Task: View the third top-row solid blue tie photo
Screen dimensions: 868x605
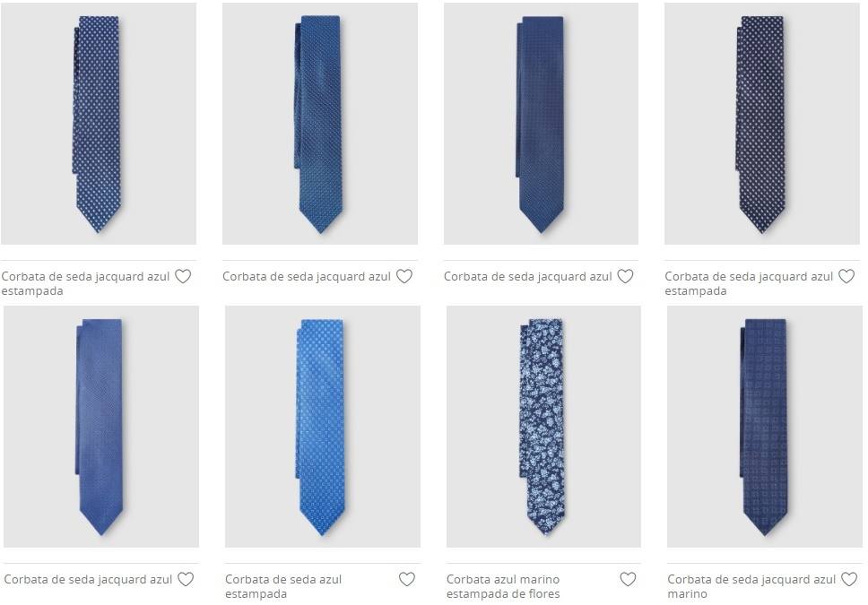Action: click(541, 124)
